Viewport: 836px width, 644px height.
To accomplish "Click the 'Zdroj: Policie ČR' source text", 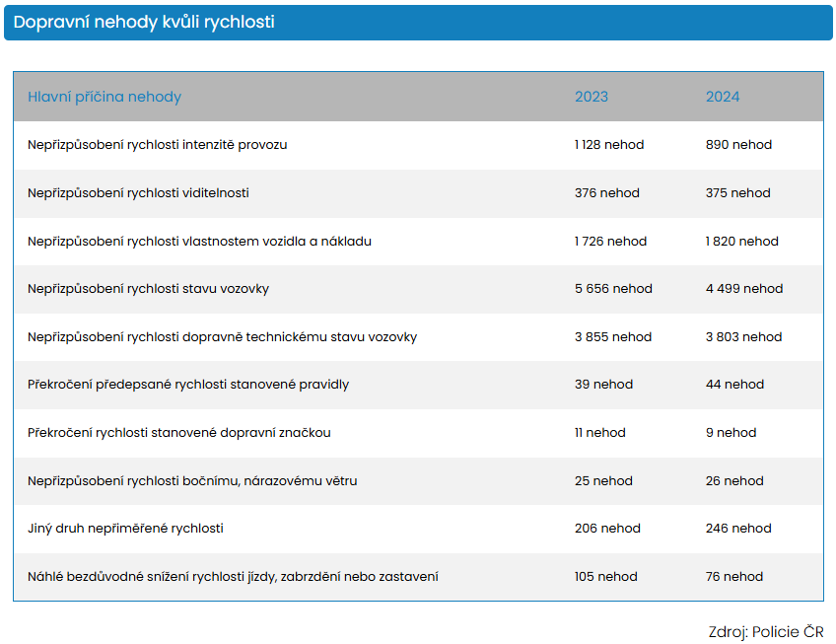I will tap(765, 632).
